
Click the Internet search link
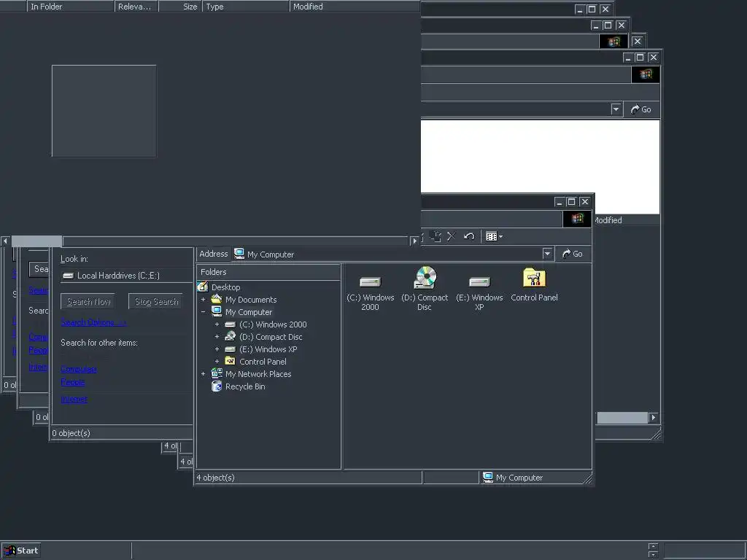click(x=74, y=399)
